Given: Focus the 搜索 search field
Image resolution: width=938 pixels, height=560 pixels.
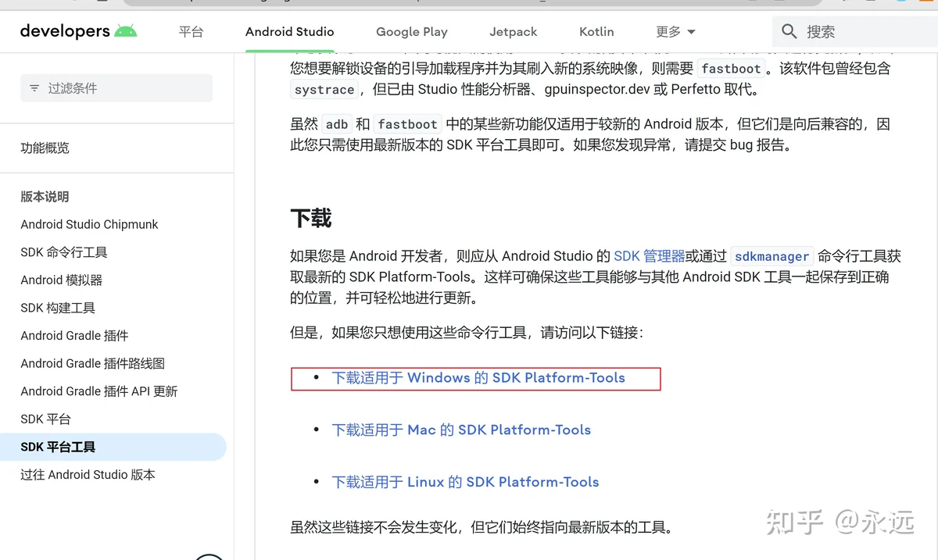Looking at the screenshot, I should [x=855, y=32].
